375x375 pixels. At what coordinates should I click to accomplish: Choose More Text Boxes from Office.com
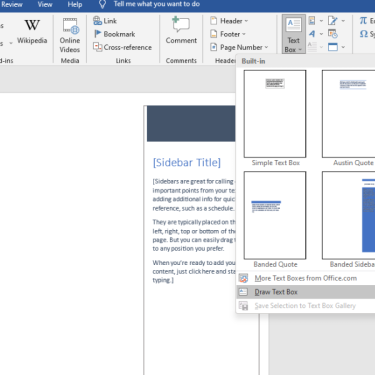306,278
